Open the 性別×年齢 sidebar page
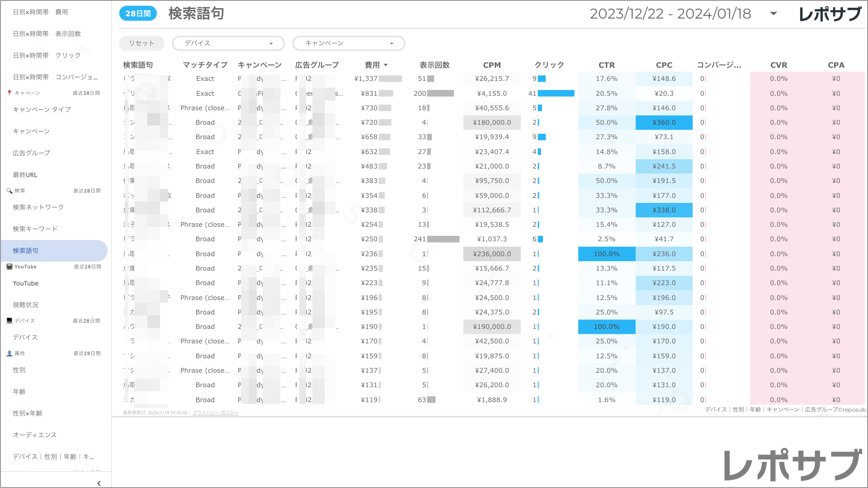Image resolution: width=868 pixels, height=488 pixels. pyautogui.click(x=28, y=413)
